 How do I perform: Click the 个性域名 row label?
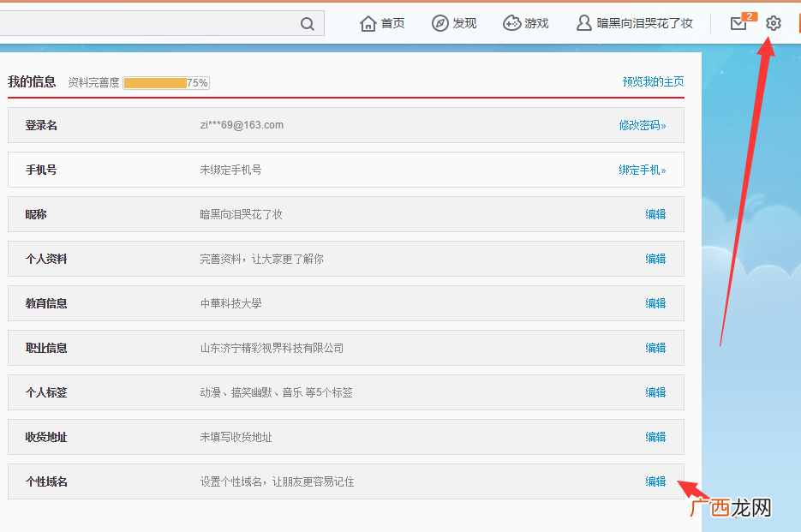[46, 481]
